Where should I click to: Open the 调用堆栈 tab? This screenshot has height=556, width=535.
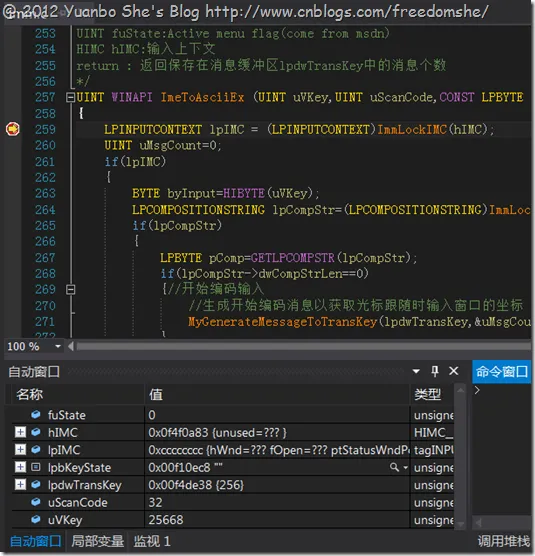(503, 541)
